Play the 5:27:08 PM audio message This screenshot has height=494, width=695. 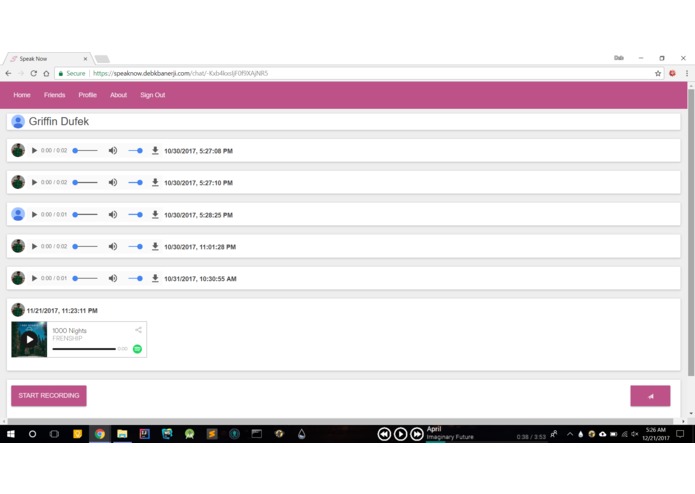click(x=34, y=151)
